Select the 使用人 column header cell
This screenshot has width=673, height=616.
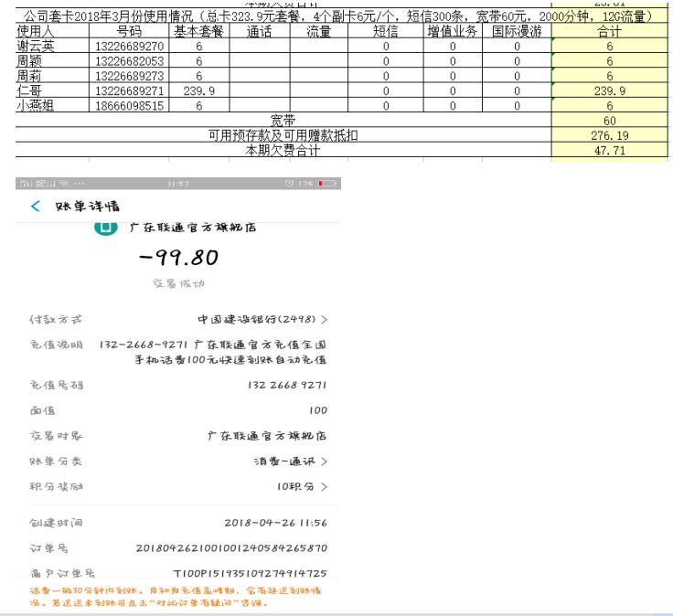point(37,31)
